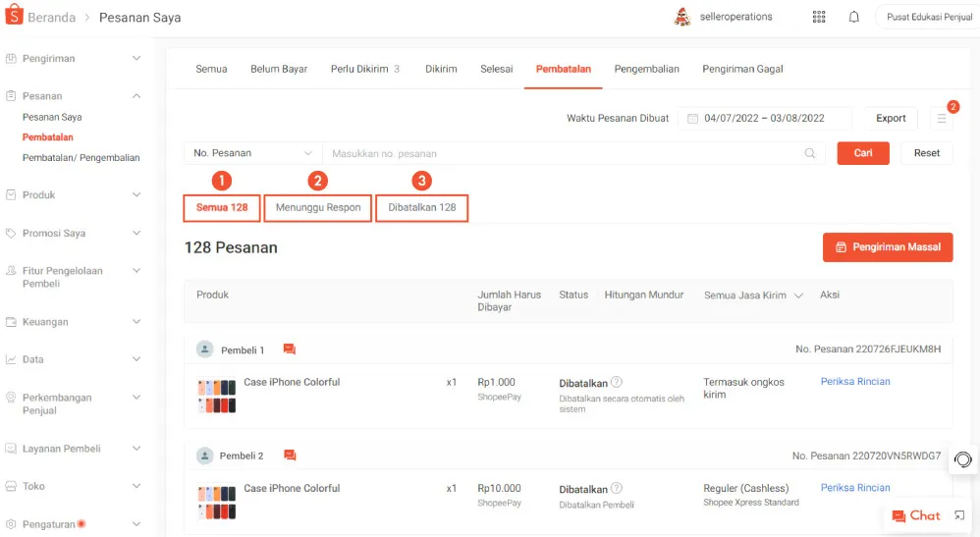This screenshot has height=537, width=980.
Task: Collapse the Pesanan sidebar menu
Action: [136, 95]
